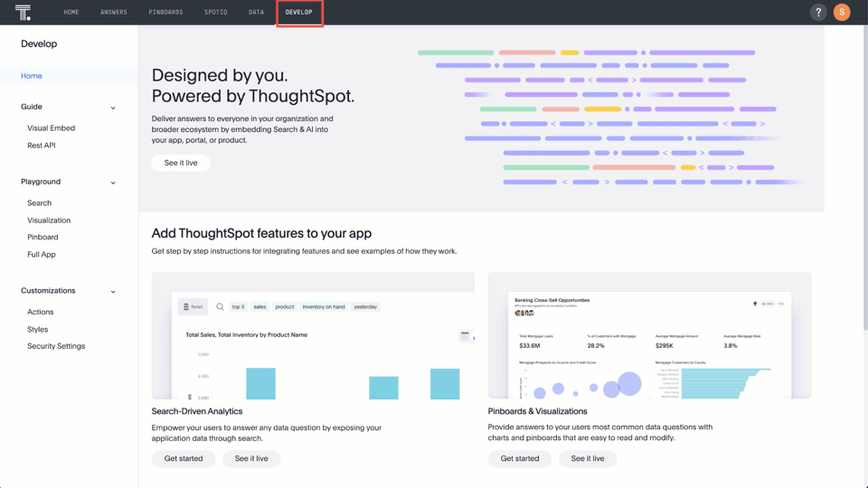Collapse the Playground section chevron

[x=113, y=182]
